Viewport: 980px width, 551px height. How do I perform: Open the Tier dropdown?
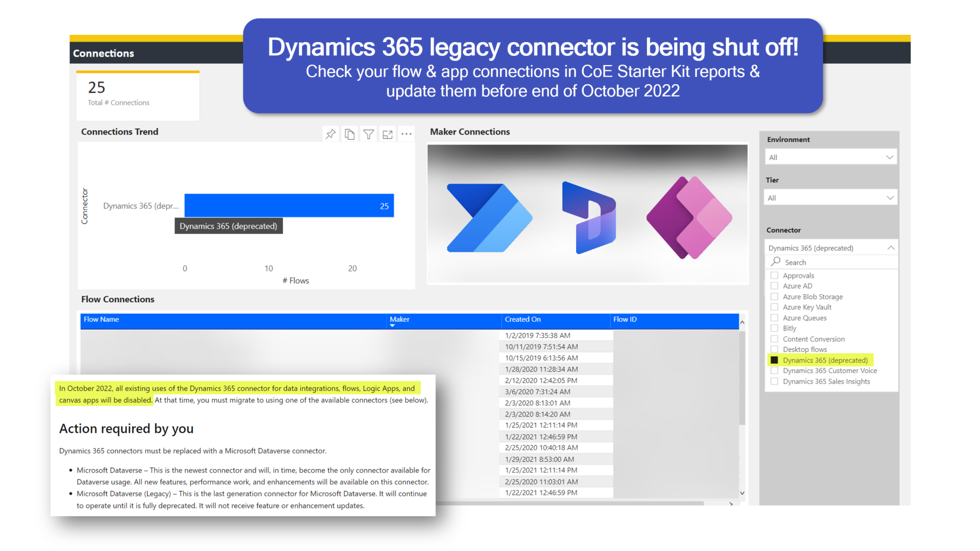(x=889, y=198)
